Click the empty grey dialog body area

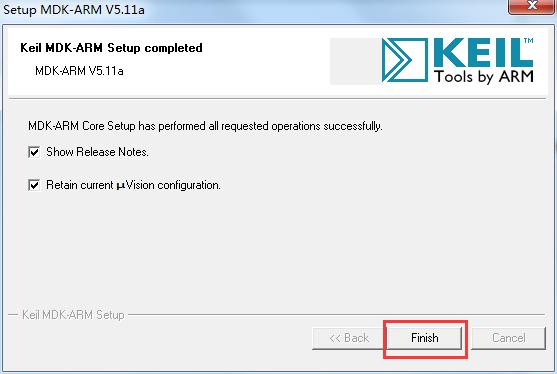(x=277, y=249)
